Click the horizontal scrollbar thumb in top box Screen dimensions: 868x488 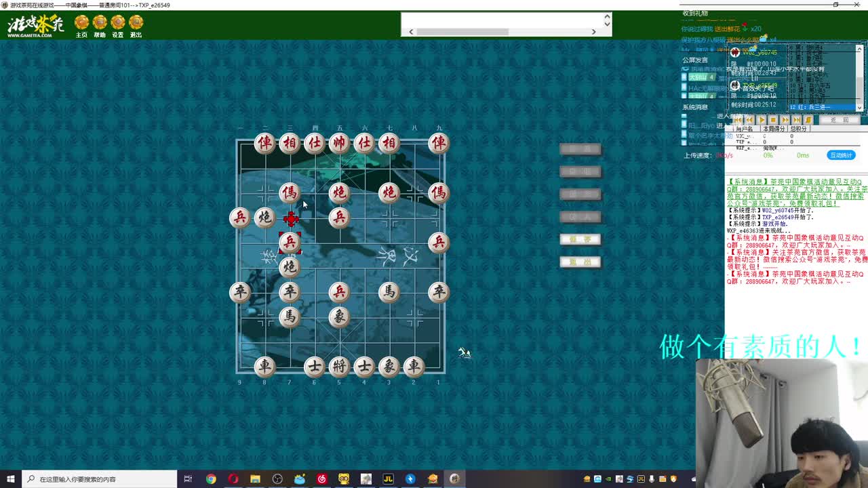462,32
